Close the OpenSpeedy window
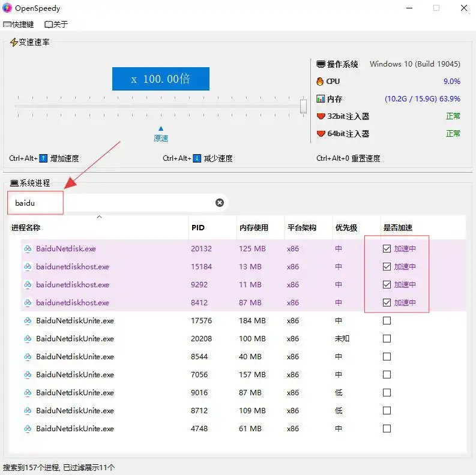The image size is (476, 475). click(463, 8)
